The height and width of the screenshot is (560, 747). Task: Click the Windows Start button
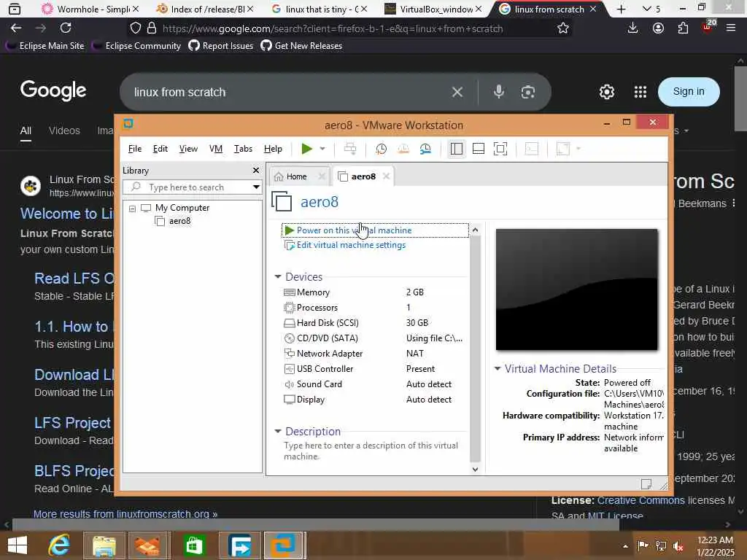[x=18, y=545]
